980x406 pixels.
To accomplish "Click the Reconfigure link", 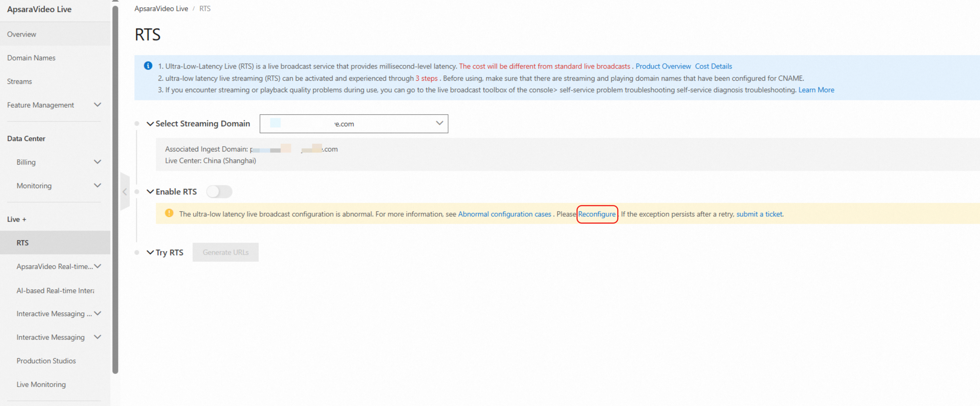I will point(597,214).
